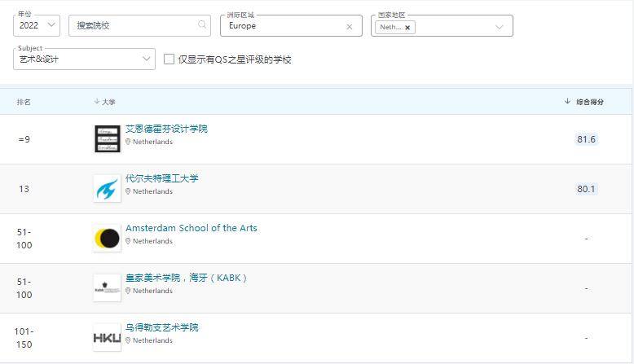Click Amsterdam School of the Arts logo
The height and width of the screenshot is (364, 634).
(107, 239)
